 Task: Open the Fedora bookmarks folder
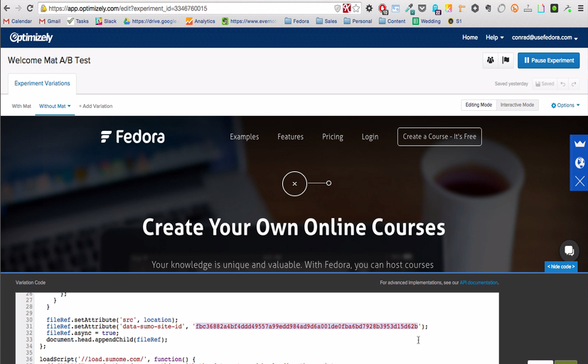pos(297,21)
